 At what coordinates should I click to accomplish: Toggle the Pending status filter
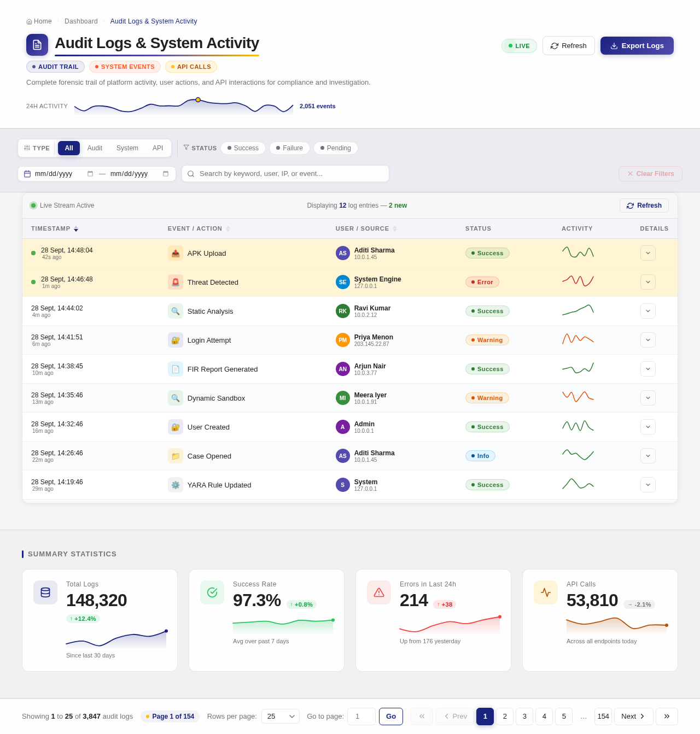pos(336,148)
